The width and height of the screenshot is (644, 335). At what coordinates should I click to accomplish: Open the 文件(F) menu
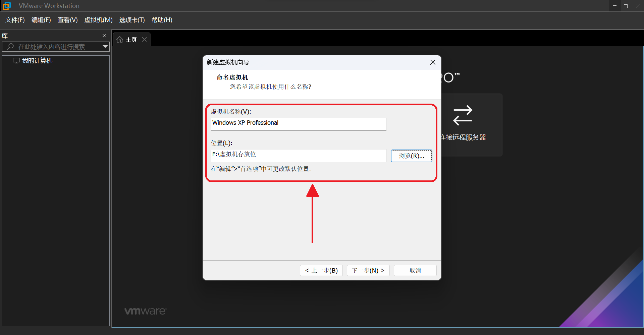[15, 20]
